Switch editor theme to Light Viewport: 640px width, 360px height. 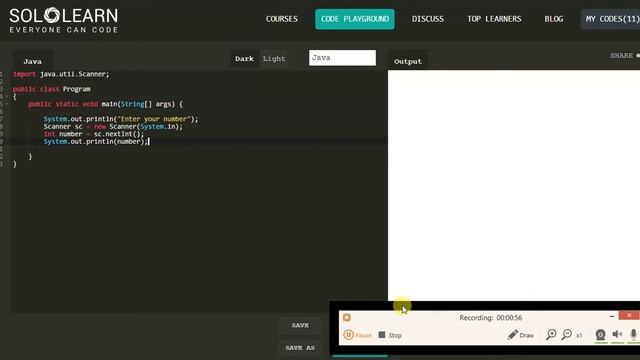tap(274, 59)
